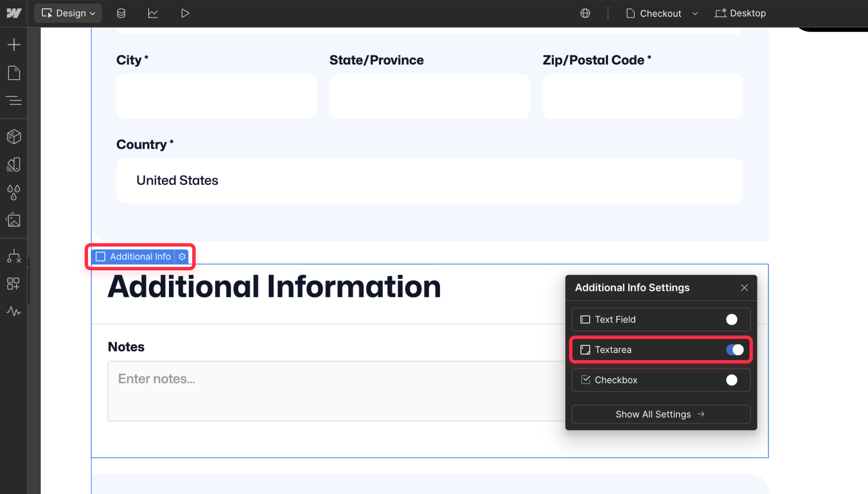Open Additional Info settings gear icon

(x=182, y=257)
